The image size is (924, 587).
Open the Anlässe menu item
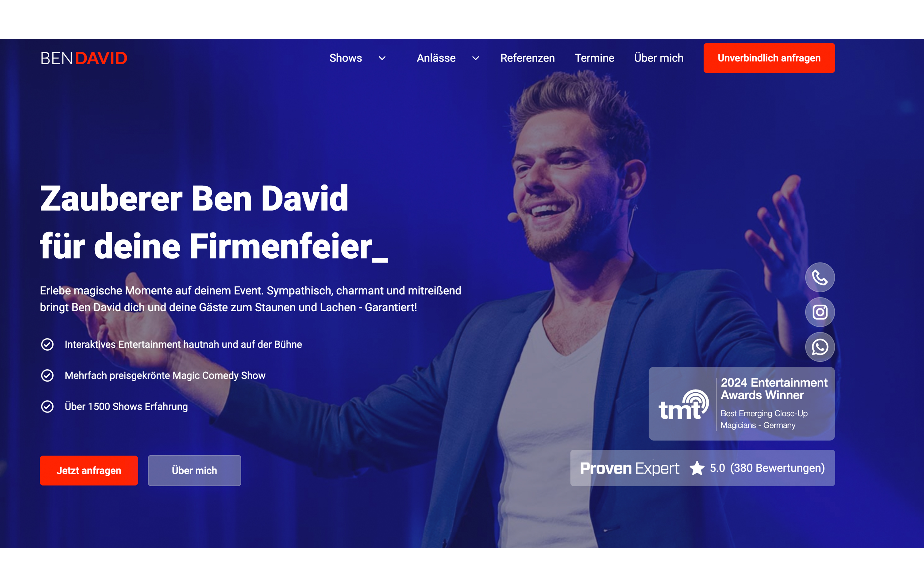pos(436,58)
